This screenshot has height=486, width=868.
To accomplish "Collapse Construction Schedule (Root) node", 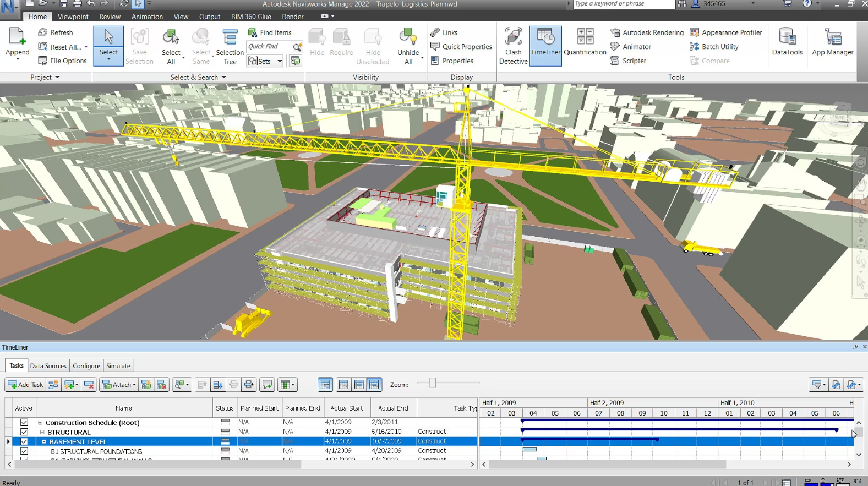I will click(40, 423).
